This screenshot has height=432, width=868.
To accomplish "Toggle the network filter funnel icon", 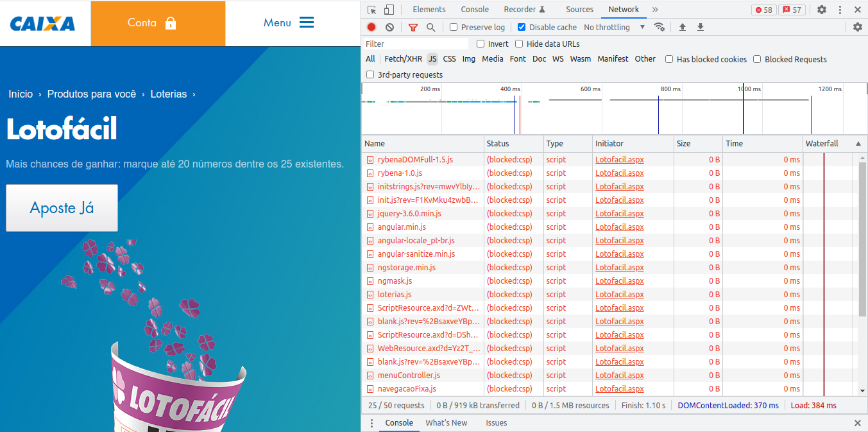I will click(x=413, y=27).
